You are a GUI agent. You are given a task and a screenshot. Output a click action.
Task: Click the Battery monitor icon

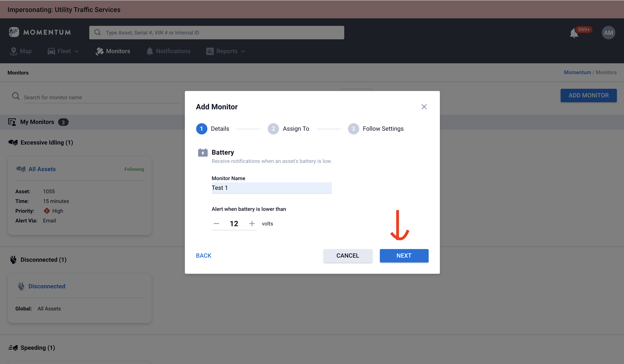(202, 153)
